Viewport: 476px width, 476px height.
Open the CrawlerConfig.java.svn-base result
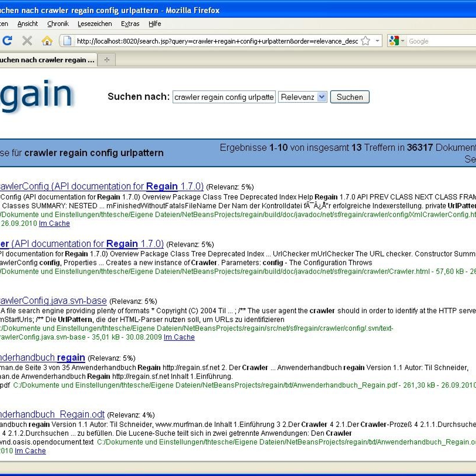53,300
